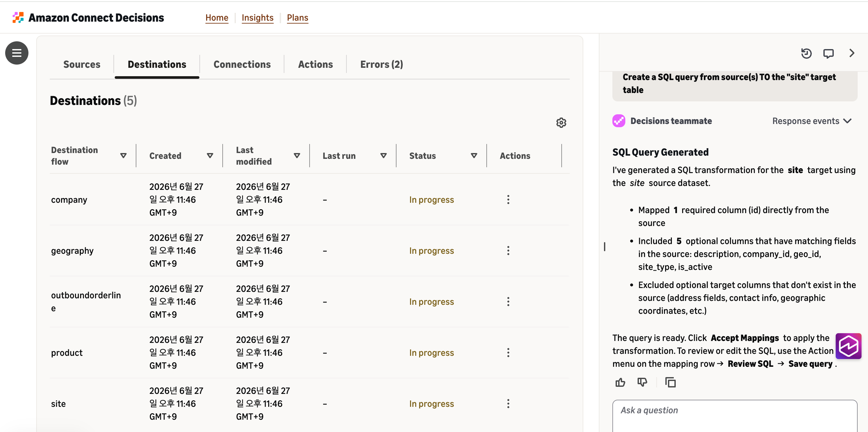Image resolution: width=868 pixels, height=432 pixels.
Task: Select the geography destination flow
Action: (x=72, y=251)
